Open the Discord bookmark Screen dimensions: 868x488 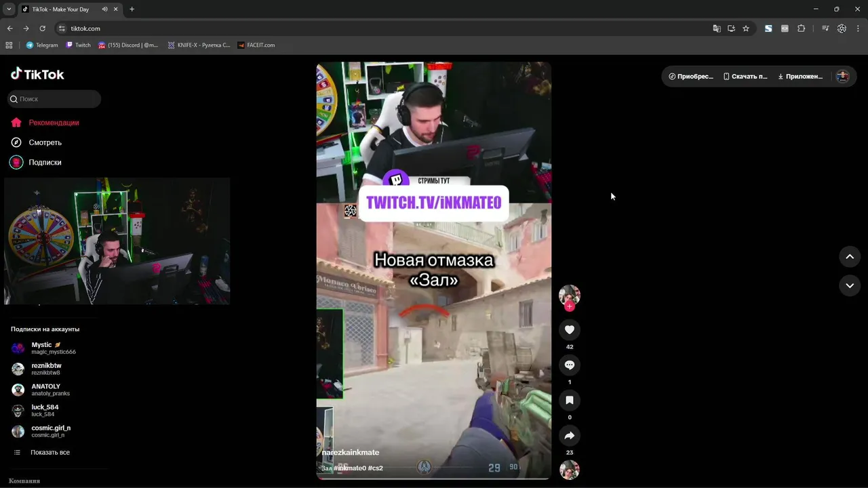(x=128, y=45)
